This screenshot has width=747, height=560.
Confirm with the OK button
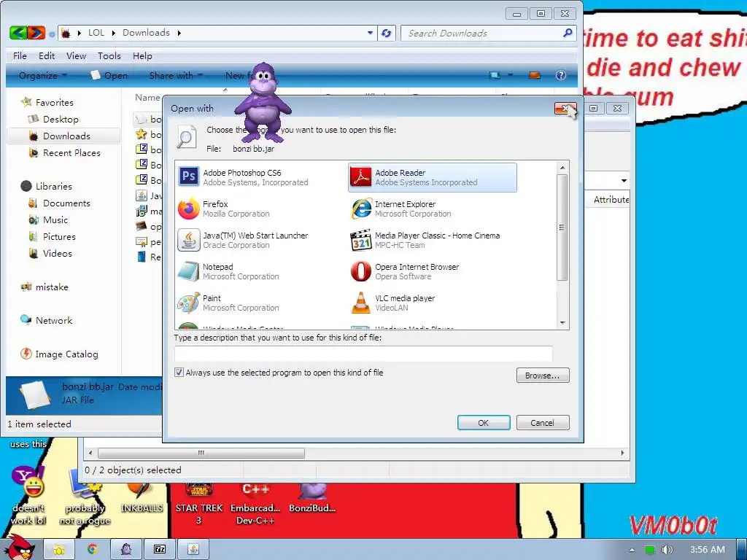pyautogui.click(x=484, y=423)
